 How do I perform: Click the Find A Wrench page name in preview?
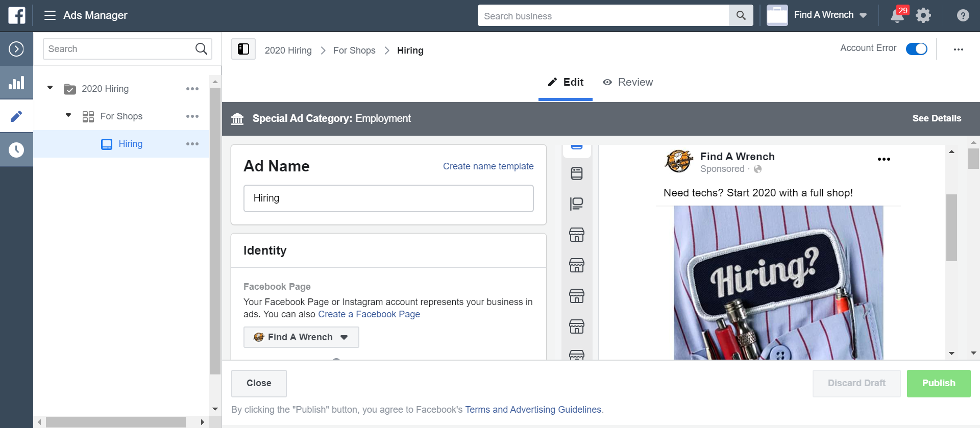point(737,157)
